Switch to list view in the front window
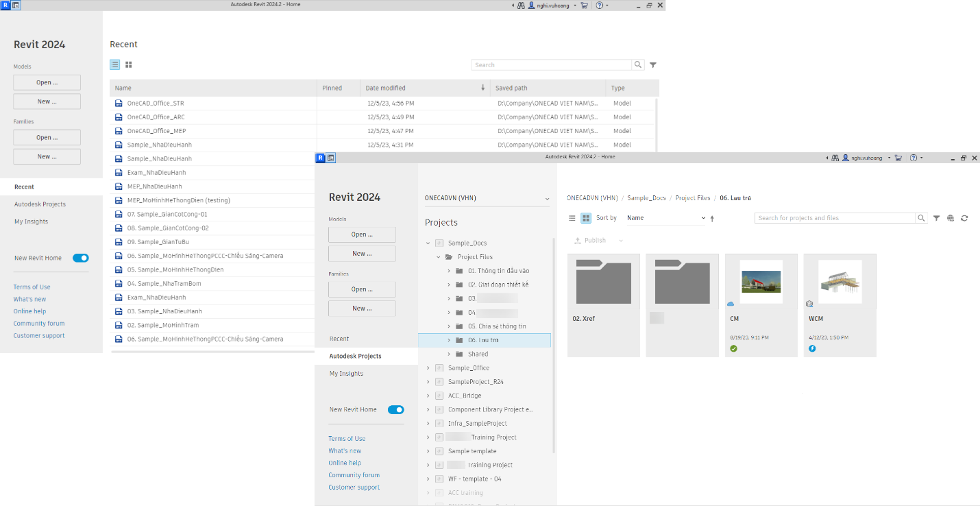The width and height of the screenshot is (980, 506). coord(572,218)
